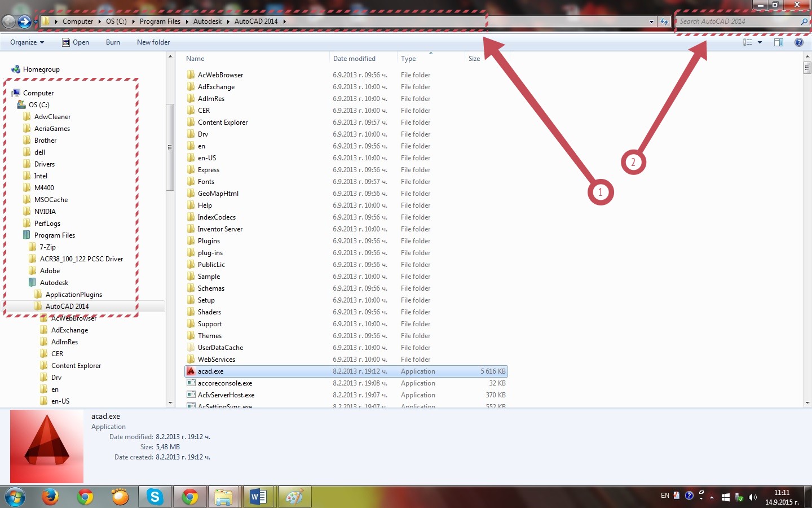The height and width of the screenshot is (508, 812).
Task: Select ApplicationPlugins in the navigation tree
Action: point(74,295)
